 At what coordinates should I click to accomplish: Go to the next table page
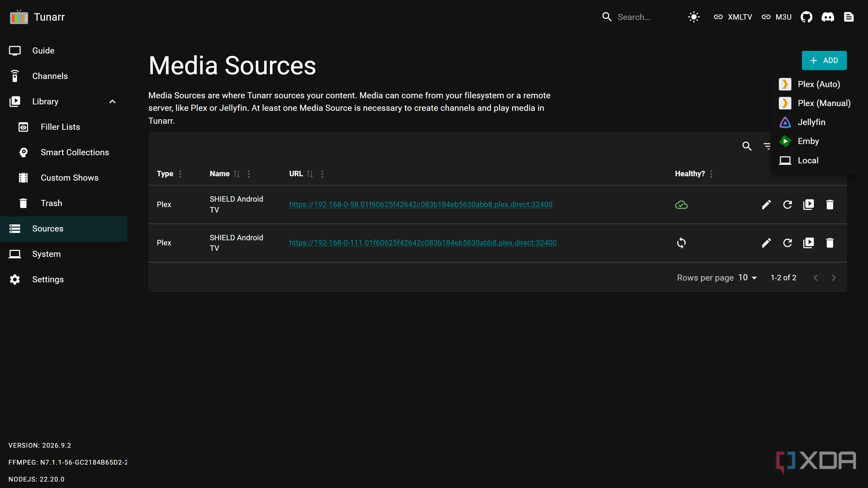[833, 278]
